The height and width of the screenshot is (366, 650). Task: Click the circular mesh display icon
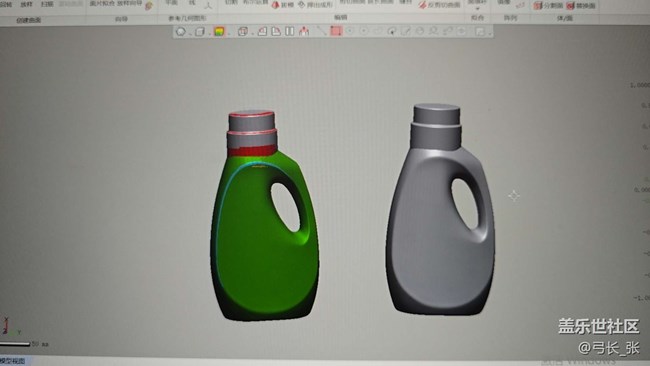[x=181, y=32]
